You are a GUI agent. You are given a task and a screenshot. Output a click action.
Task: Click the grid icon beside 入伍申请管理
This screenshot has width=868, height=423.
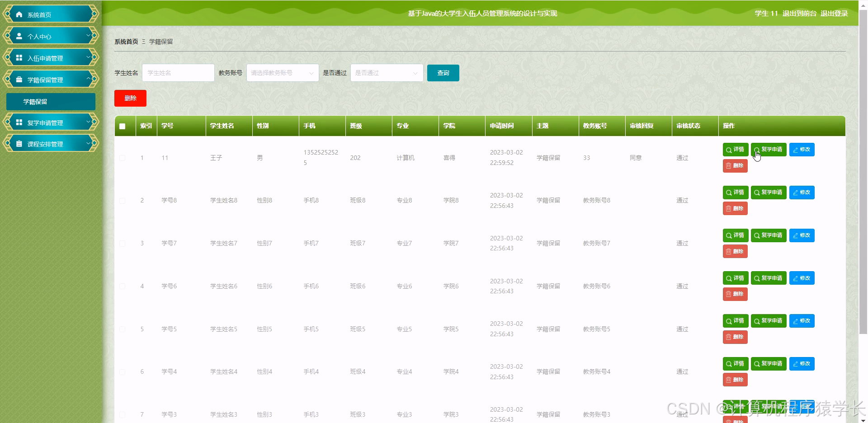tap(19, 58)
